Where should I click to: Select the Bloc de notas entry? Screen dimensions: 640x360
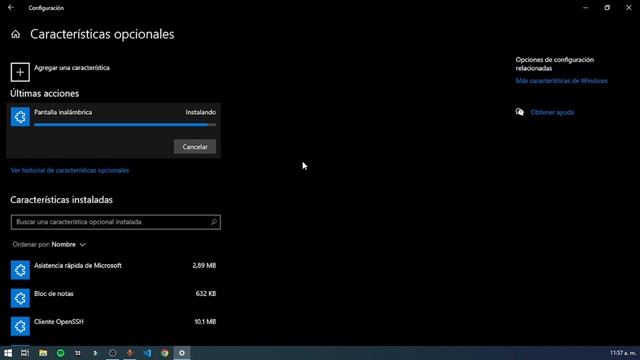(x=113, y=298)
